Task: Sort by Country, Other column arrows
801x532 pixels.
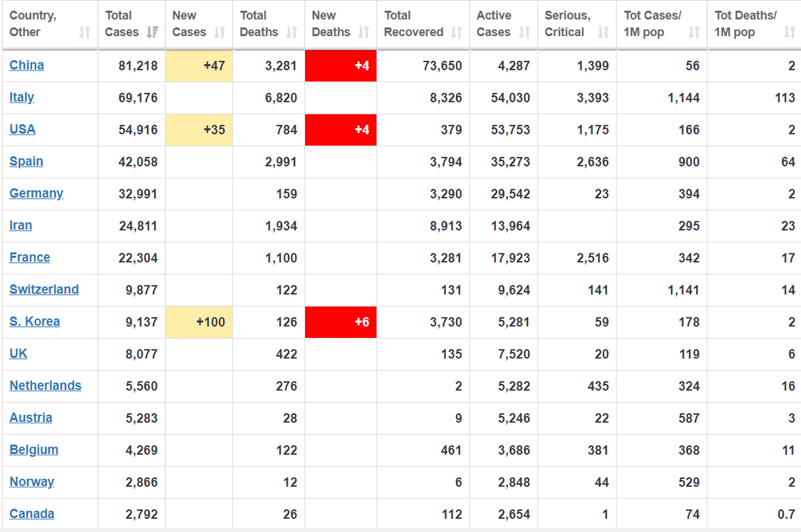Action: pyautogui.click(x=84, y=32)
